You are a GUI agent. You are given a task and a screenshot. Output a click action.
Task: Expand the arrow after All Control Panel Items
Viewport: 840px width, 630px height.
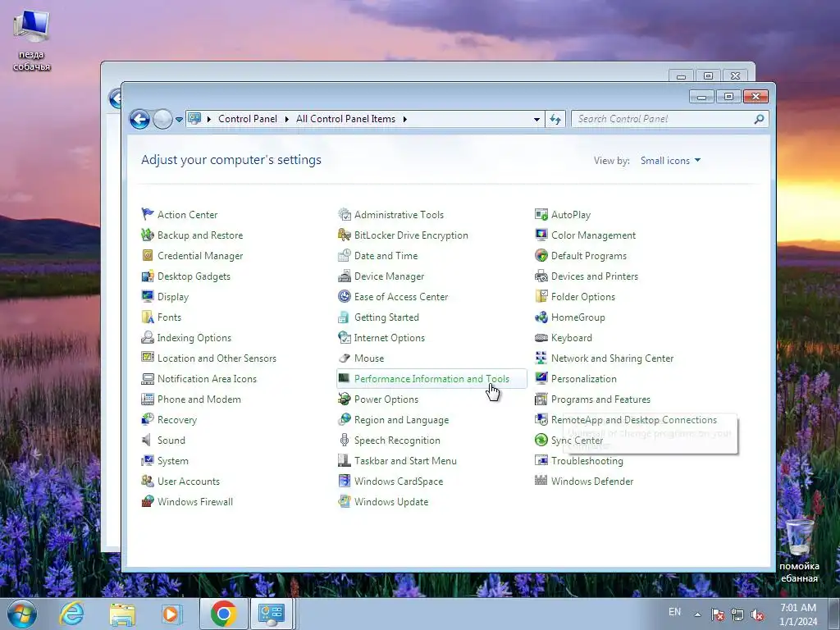point(405,119)
